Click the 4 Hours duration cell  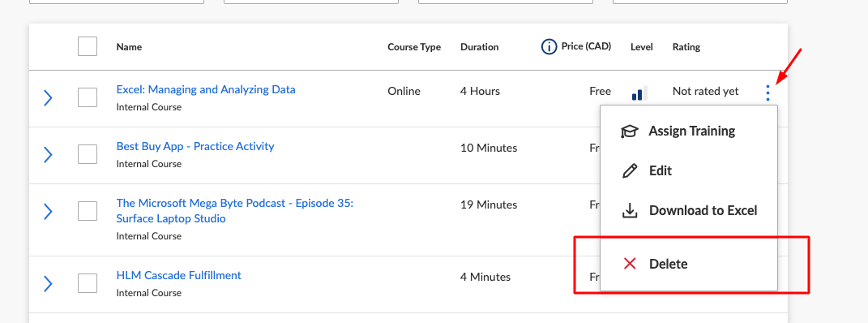coord(480,92)
